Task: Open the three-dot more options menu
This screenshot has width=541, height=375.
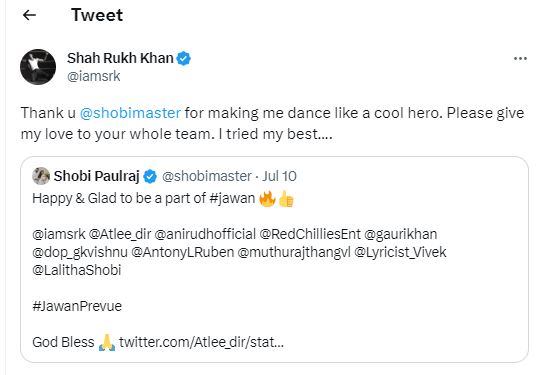Action: (520, 59)
